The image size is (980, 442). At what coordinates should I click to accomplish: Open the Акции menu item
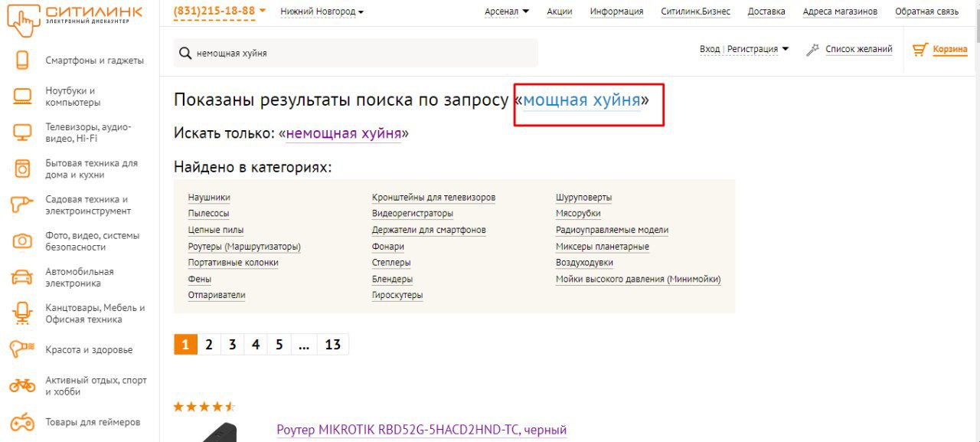pos(560,11)
